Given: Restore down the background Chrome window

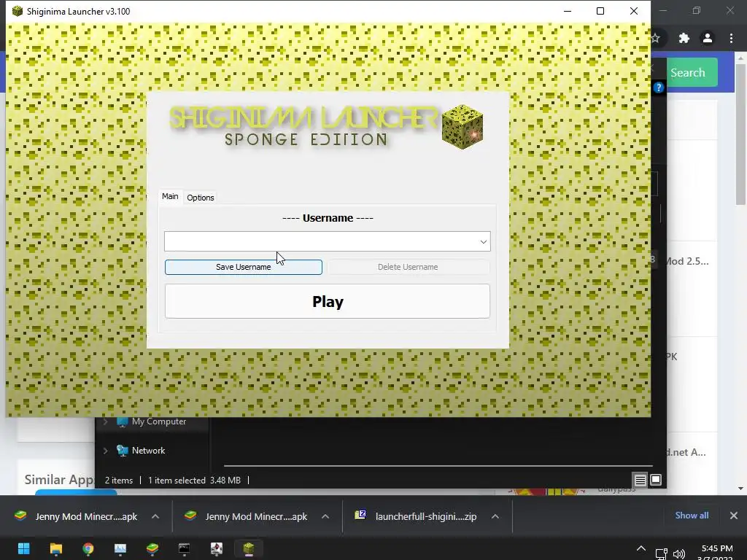Looking at the screenshot, I should click(697, 10).
